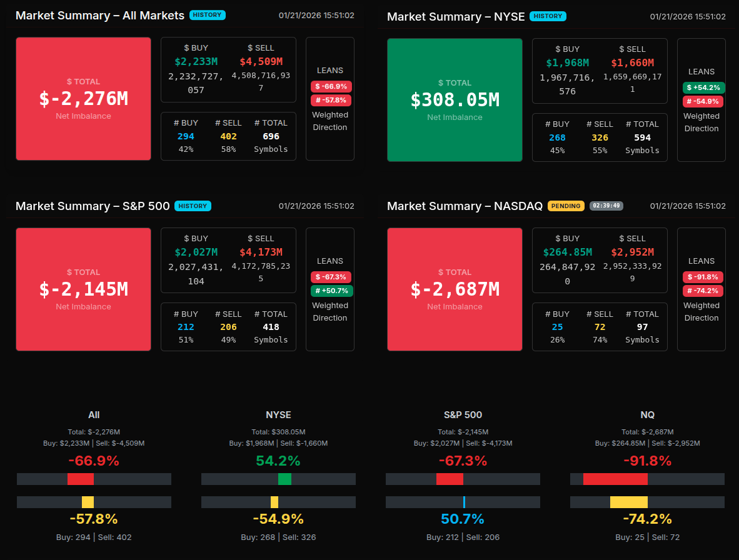Viewport: 739px width, 560px height.
Task: Click the Market Summary – NASDAQ title
Action: click(465, 206)
